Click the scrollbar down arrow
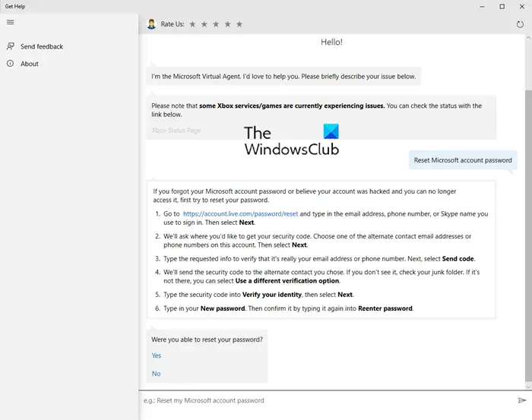532x420 pixels. coord(528,387)
